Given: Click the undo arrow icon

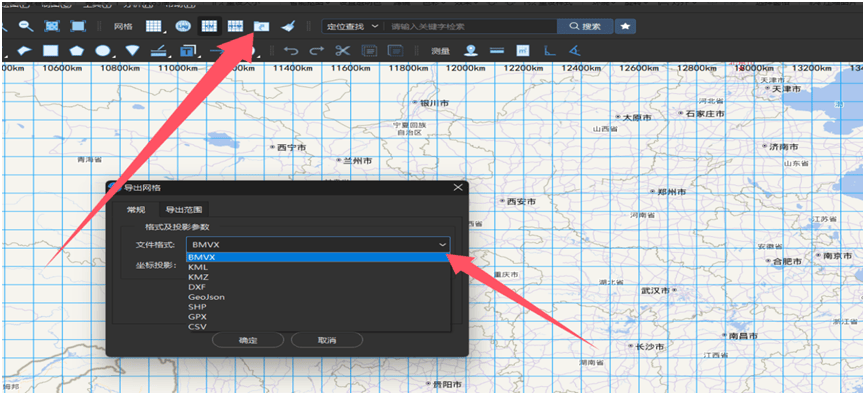Looking at the screenshot, I should [291, 51].
